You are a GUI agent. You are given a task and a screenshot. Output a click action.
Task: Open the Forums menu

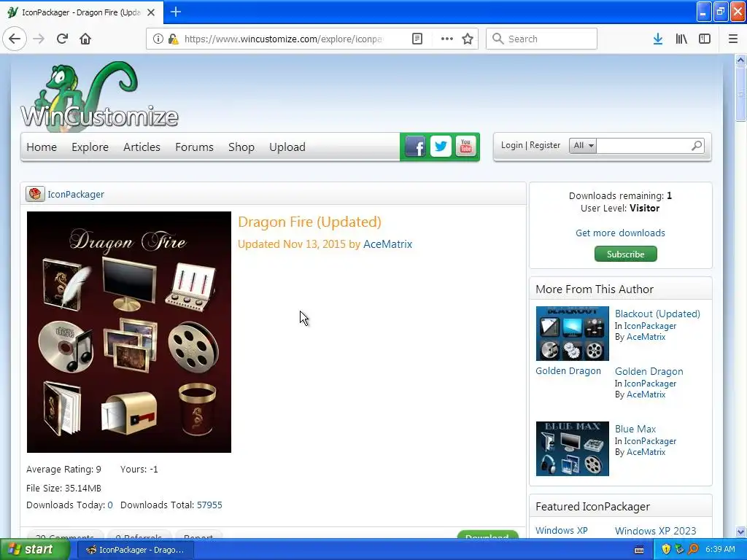coord(194,147)
